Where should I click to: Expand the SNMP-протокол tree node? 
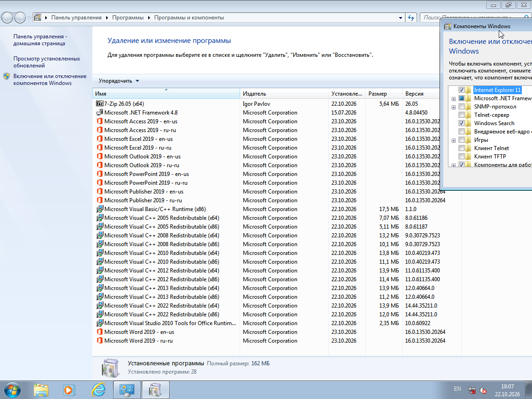tap(453, 107)
